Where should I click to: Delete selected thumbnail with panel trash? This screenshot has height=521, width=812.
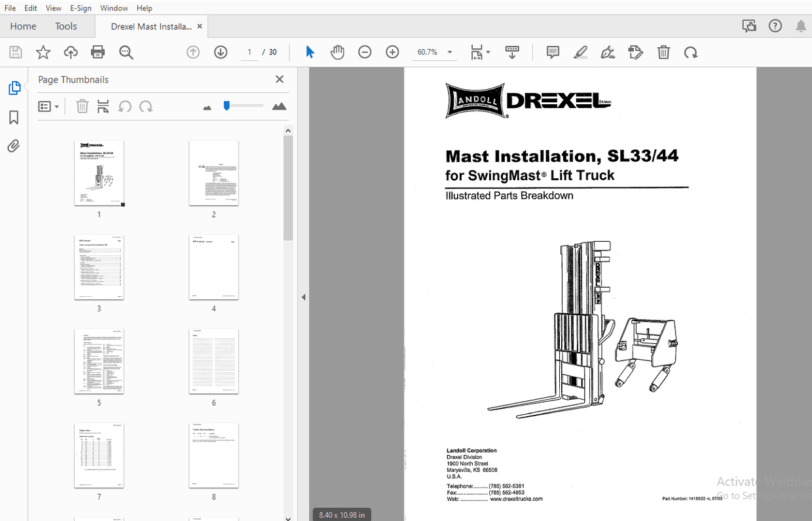pyautogui.click(x=82, y=106)
